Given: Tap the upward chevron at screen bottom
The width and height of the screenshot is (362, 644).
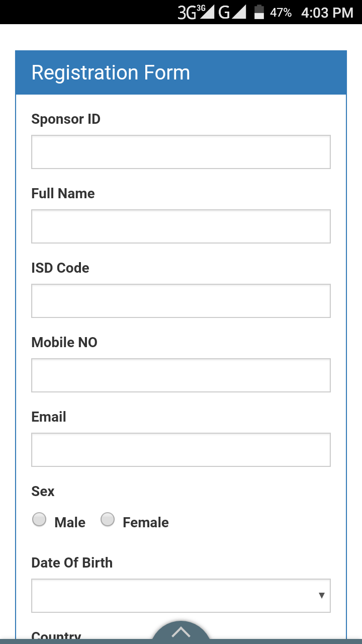Looking at the screenshot, I should pos(181,632).
